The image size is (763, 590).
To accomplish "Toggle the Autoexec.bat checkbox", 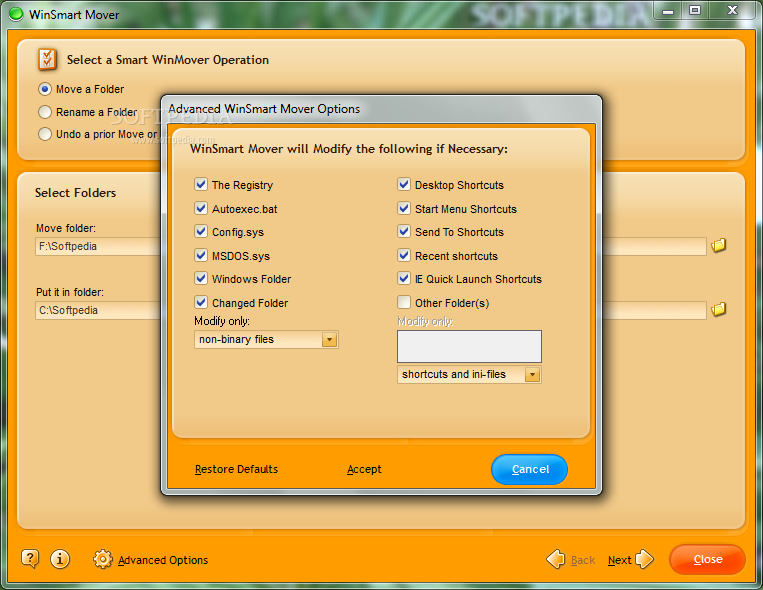I will 200,208.
